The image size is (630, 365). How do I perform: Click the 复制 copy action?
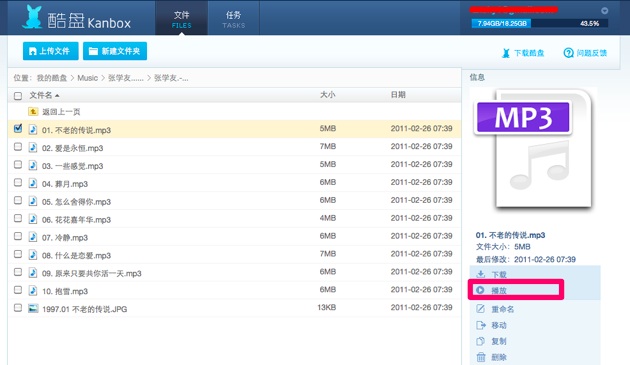(499, 341)
